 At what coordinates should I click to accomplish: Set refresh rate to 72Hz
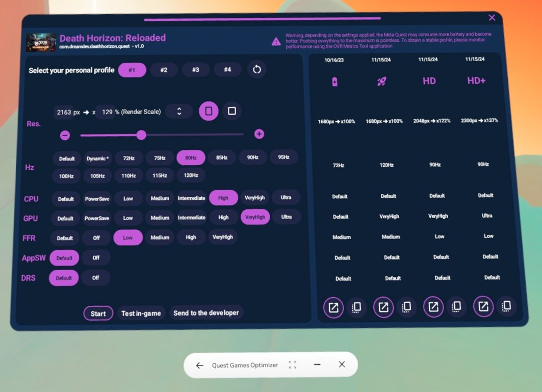point(128,159)
